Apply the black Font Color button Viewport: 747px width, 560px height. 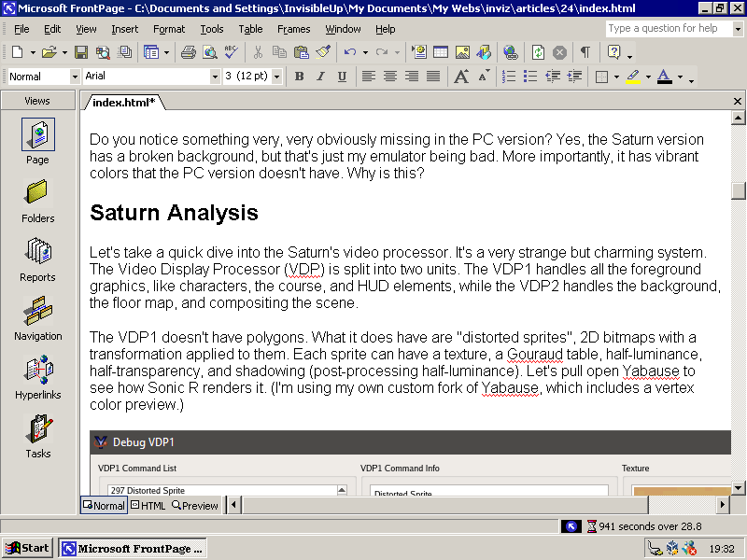[665, 77]
